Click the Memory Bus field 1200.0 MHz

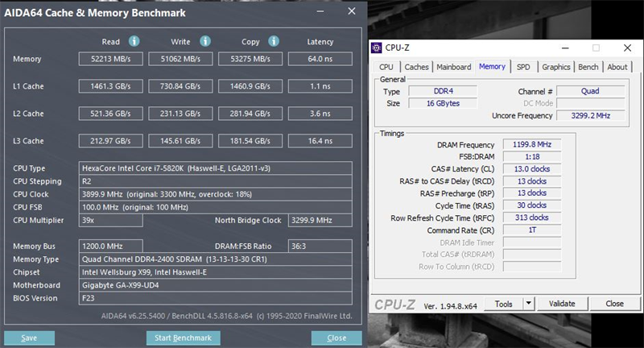click(x=111, y=246)
